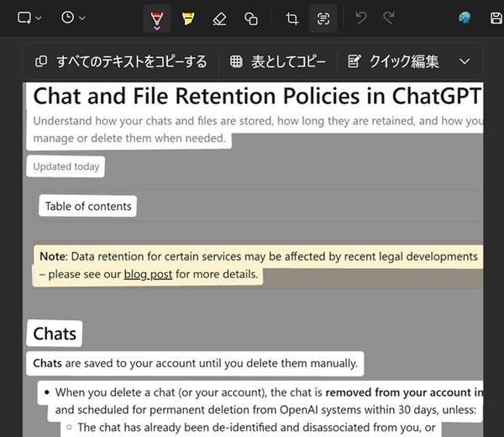Click the undo arrow
This screenshot has height=437, width=504.
pos(361,18)
